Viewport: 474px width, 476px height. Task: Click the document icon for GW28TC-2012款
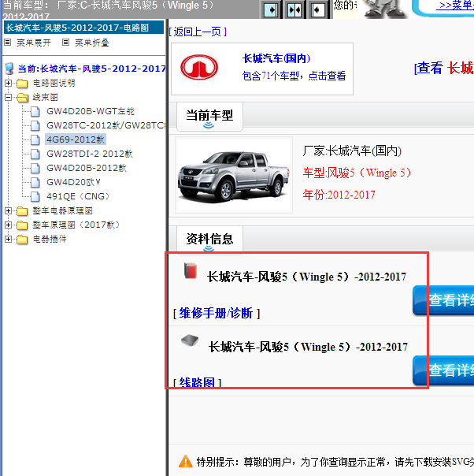coord(35,125)
